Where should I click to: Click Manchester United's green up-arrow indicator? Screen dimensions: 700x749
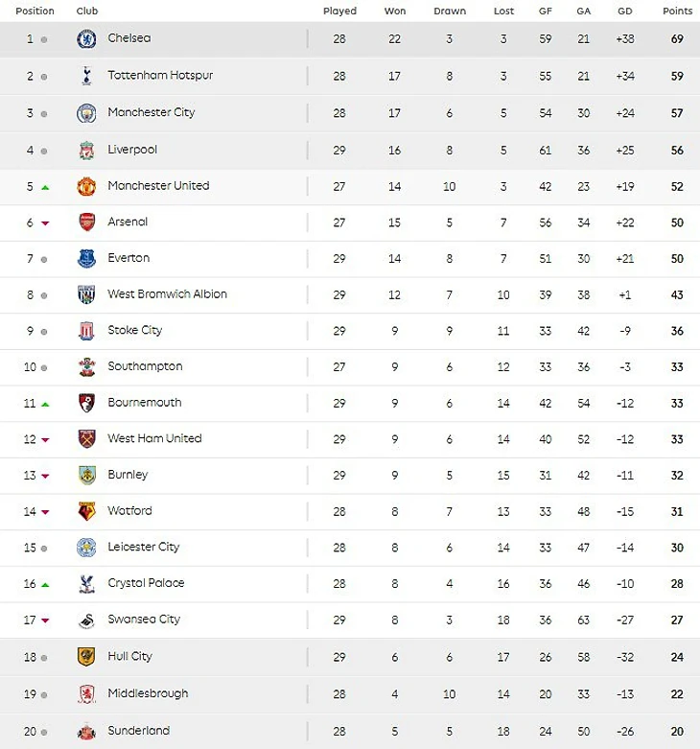44,187
